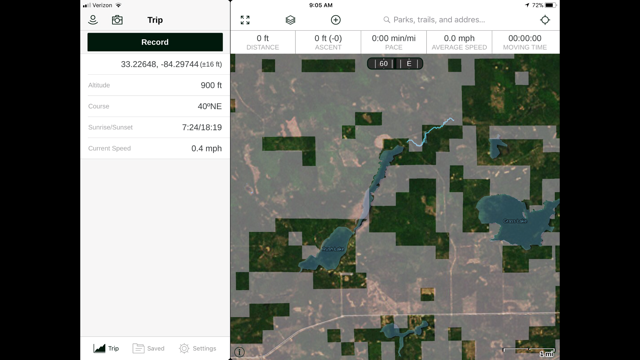Tap the map scale bar
Screen dimensions: 640x360
point(529,351)
